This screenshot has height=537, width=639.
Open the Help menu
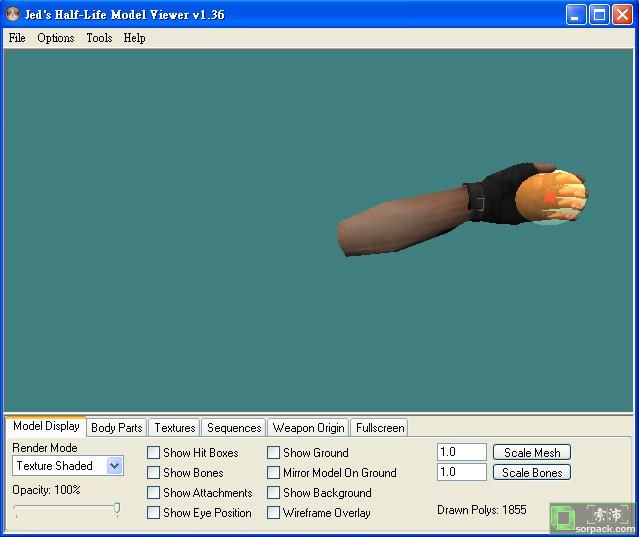point(134,38)
